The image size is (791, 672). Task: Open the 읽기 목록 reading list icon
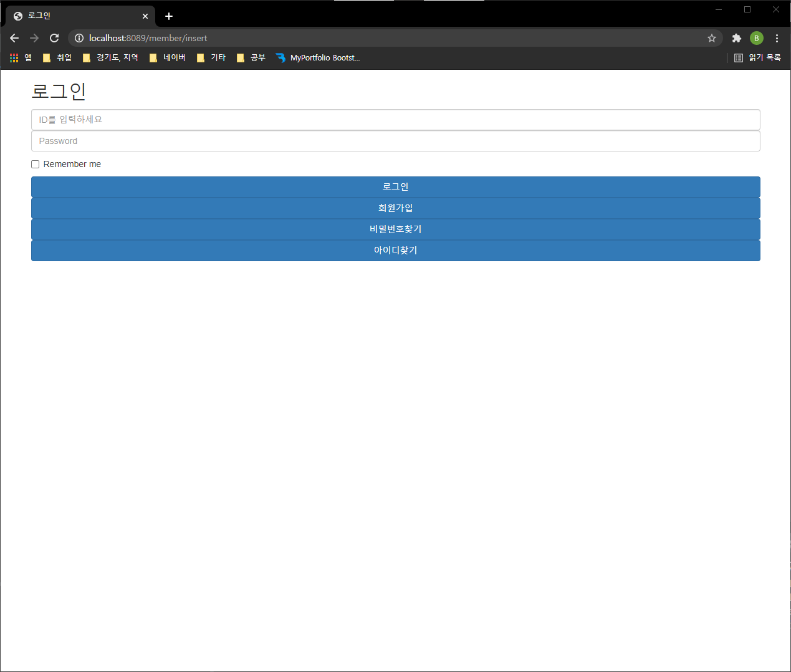pyautogui.click(x=756, y=57)
